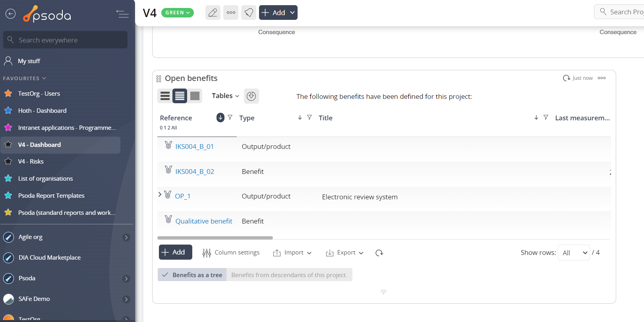Expand the OP_1 tree row

[160, 194]
